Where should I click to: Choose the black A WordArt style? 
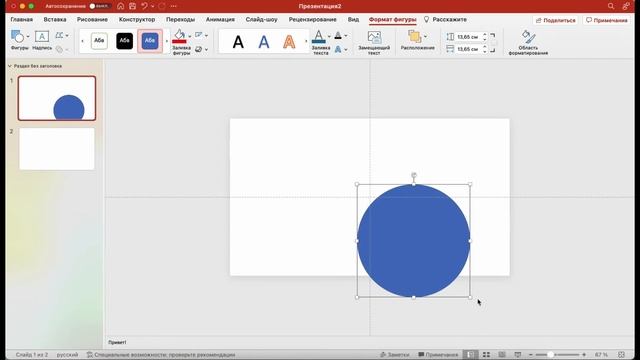tap(238, 42)
